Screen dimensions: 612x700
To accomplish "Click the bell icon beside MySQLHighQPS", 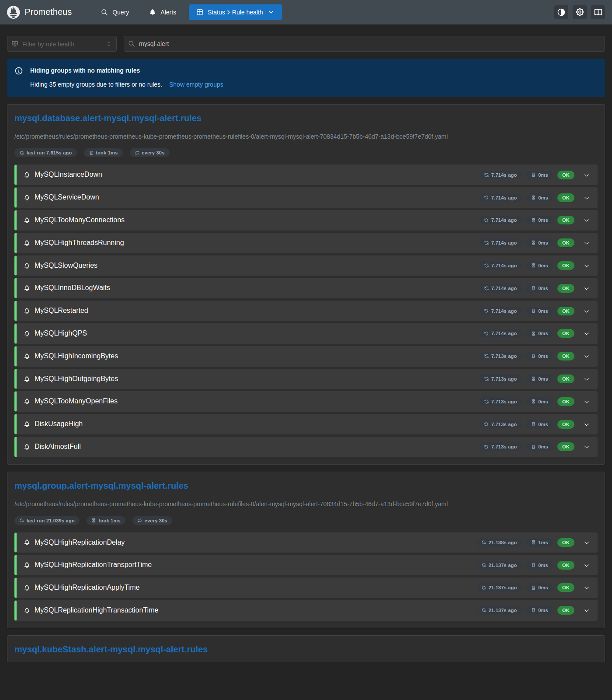I will pyautogui.click(x=27, y=333).
